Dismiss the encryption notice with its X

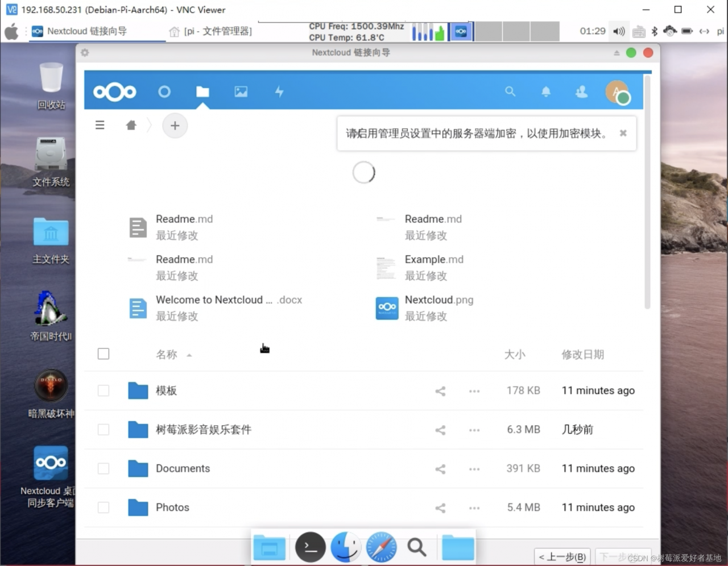tap(623, 133)
